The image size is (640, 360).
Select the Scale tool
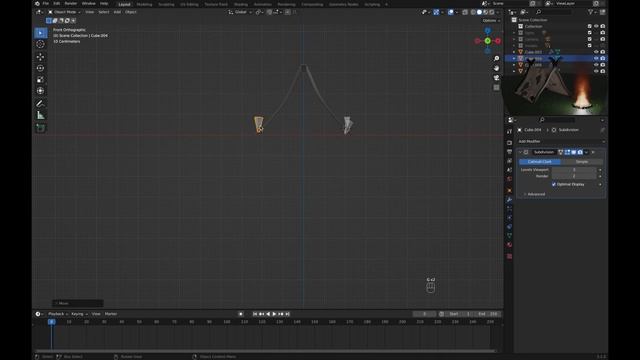pos(40,80)
